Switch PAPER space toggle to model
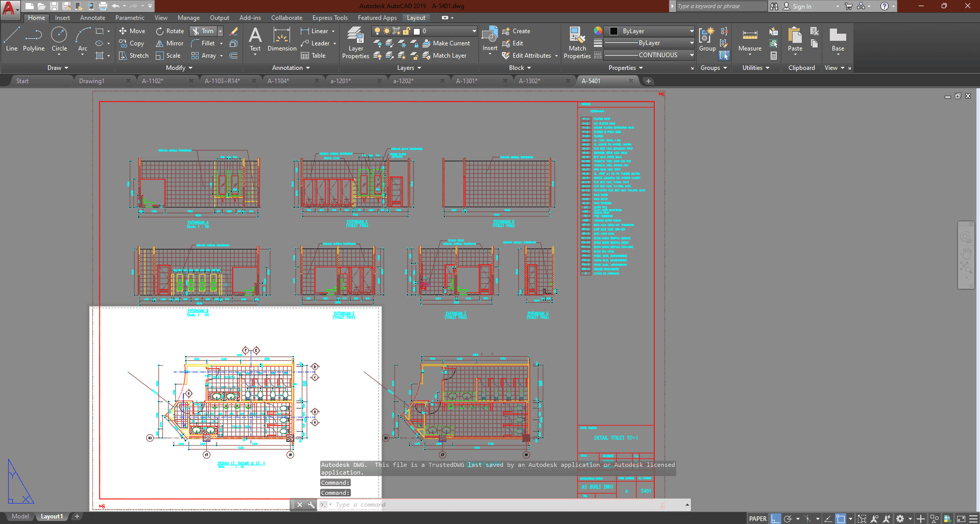This screenshot has width=980, height=524. coord(757,518)
